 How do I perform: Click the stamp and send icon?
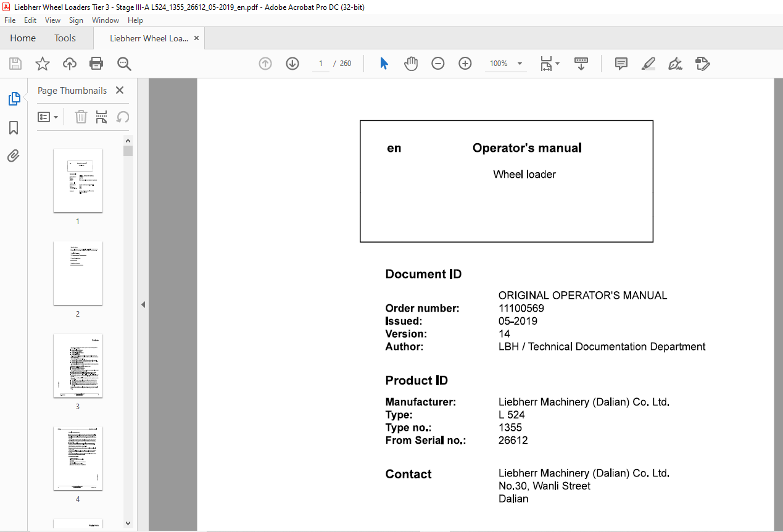click(702, 64)
